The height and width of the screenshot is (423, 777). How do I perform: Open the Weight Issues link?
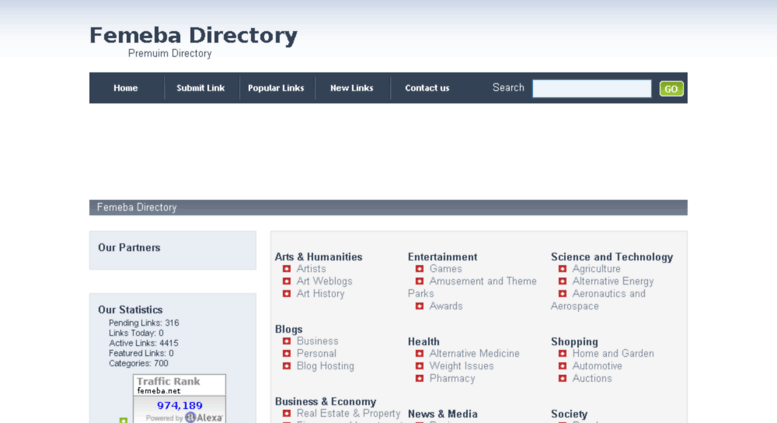(x=461, y=366)
